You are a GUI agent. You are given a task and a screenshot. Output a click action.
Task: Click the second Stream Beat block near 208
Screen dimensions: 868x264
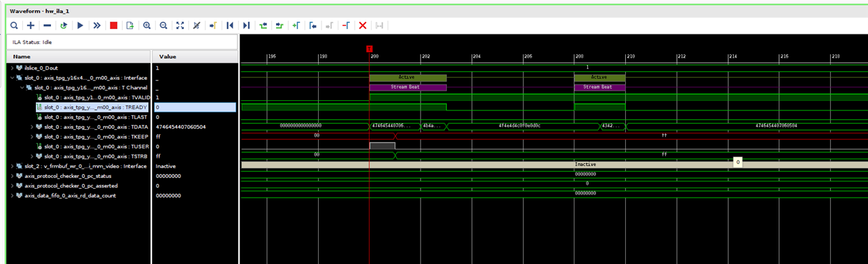pos(599,87)
